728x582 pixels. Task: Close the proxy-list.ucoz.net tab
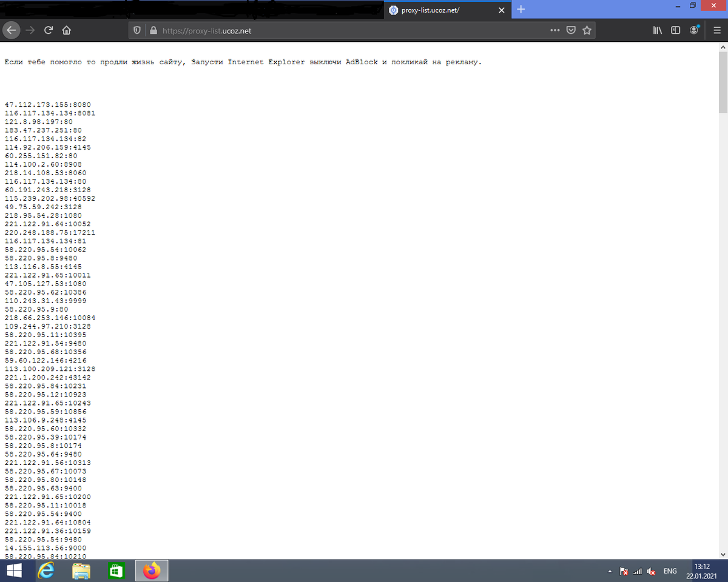(x=501, y=10)
